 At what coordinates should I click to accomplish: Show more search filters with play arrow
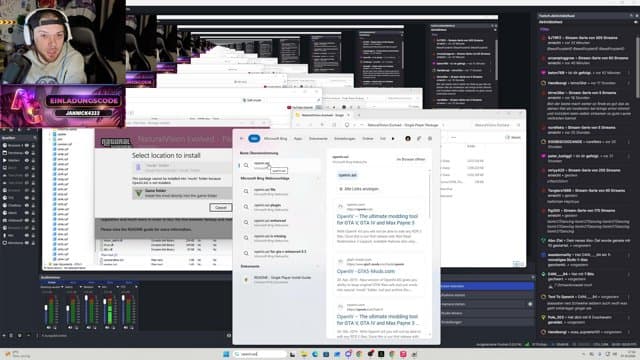coord(393,139)
